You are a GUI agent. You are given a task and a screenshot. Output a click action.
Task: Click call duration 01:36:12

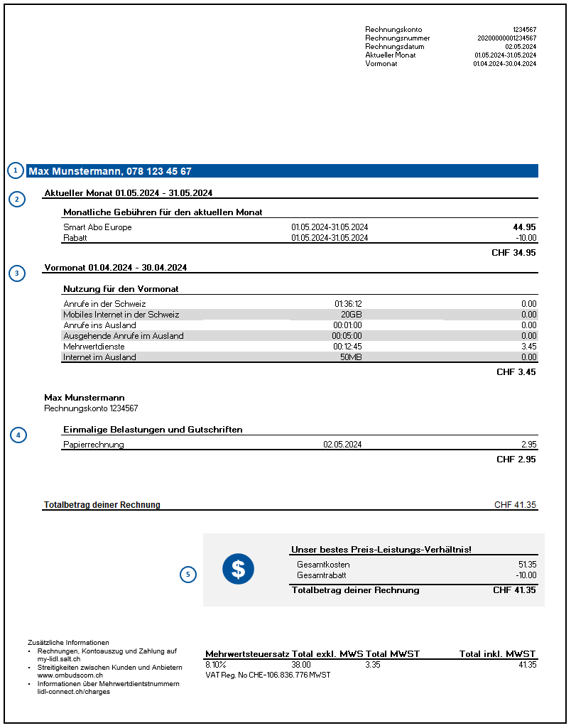[348, 304]
